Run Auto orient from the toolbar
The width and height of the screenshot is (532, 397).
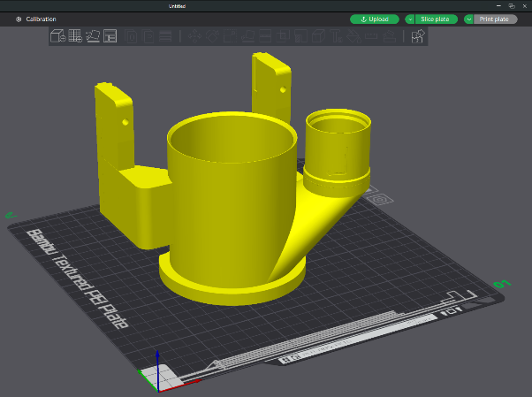pyautogui.click(x=93, y=36)
